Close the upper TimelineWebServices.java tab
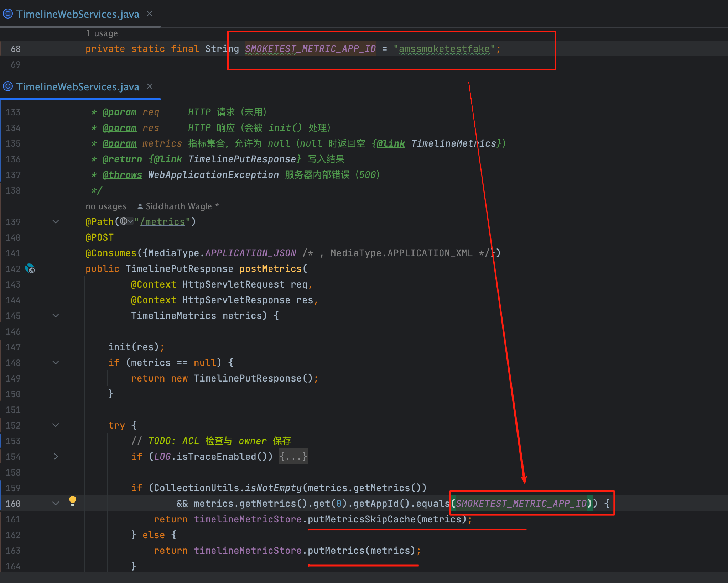This screenshot has height=583, width=728. pos(150,14)
